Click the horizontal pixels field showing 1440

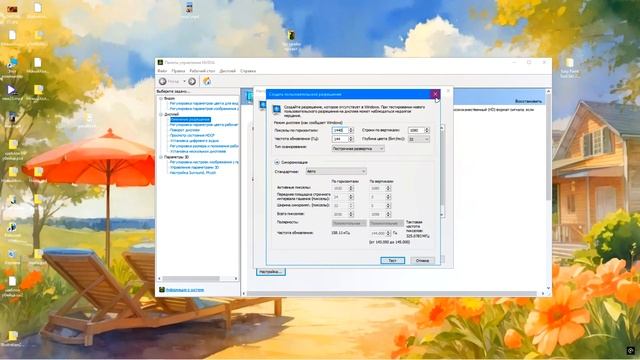coord(340,130)
